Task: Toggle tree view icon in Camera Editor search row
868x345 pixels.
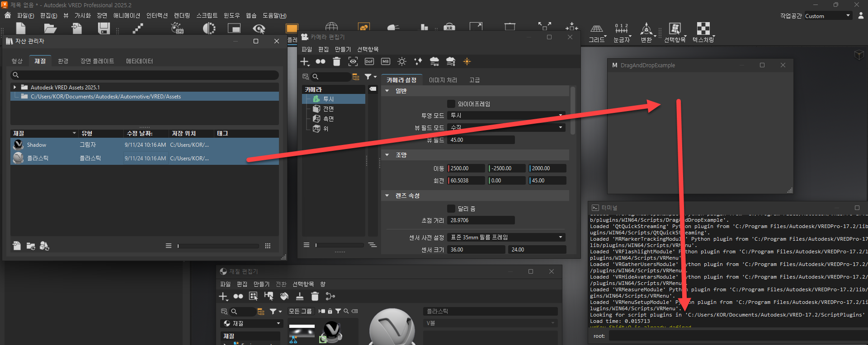Action: click(356, 77)
